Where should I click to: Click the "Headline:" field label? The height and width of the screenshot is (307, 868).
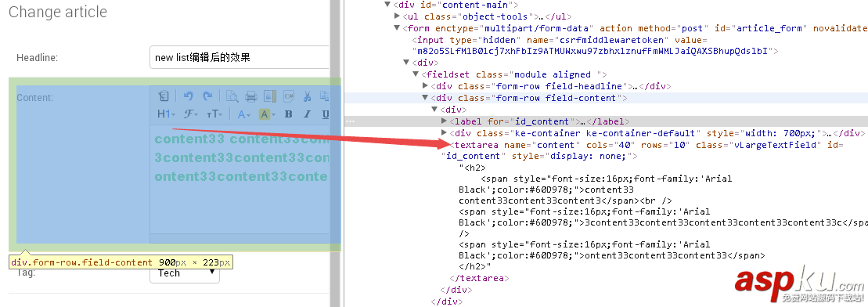[x=37, y=58]
